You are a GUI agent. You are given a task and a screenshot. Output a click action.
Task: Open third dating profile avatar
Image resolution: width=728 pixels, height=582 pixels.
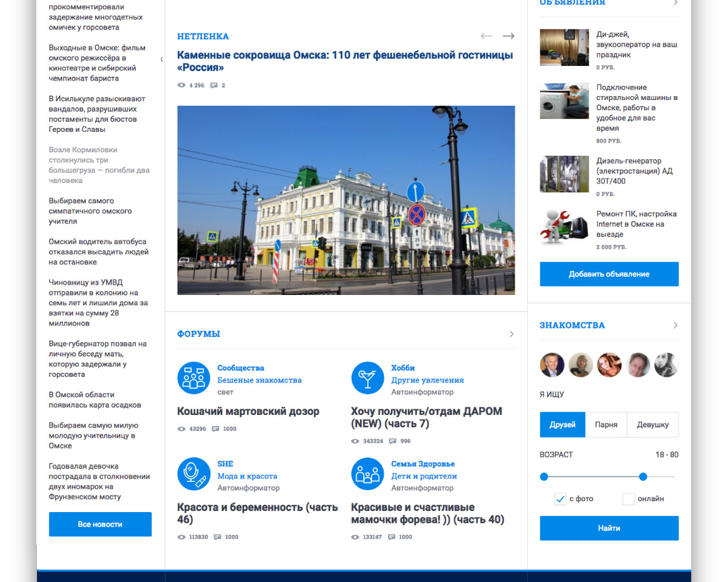point(609,365)
